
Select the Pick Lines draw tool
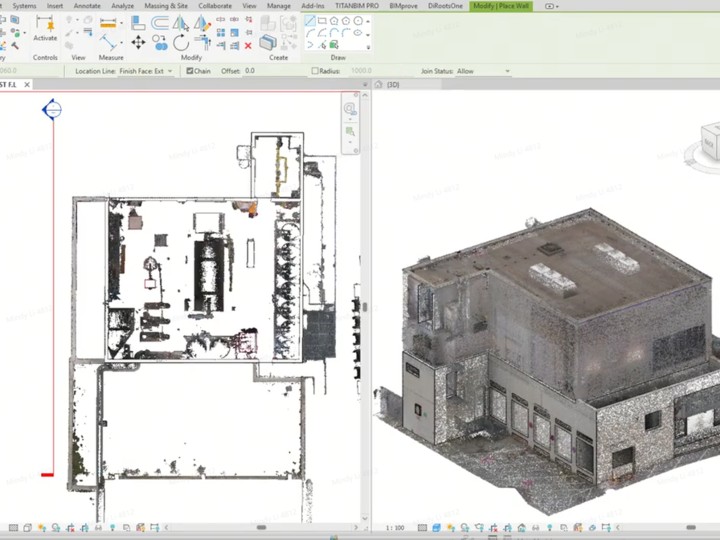322,45
